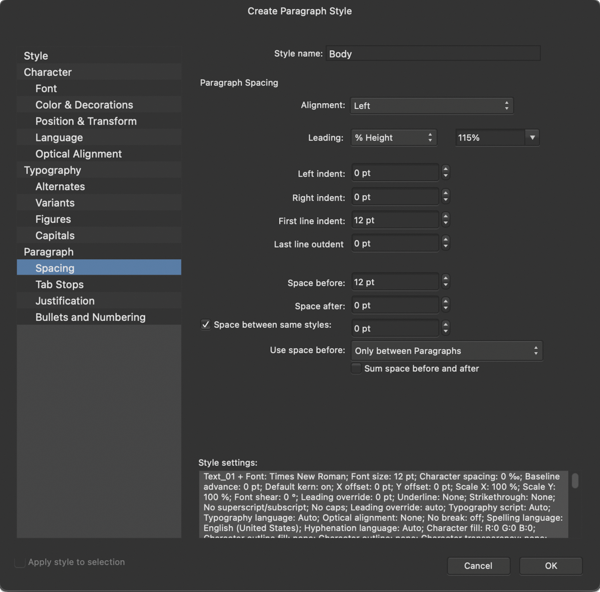The width and height of the screenshot is (600, 592).
Task: Click the Left indent value field
Action: (x=395, y=173)
